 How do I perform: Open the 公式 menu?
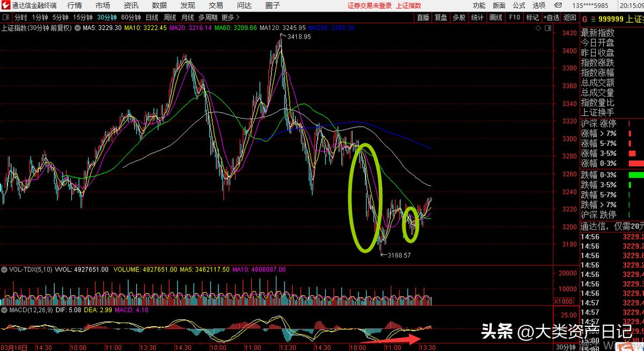pyautogui.click(x=519, y=5)
